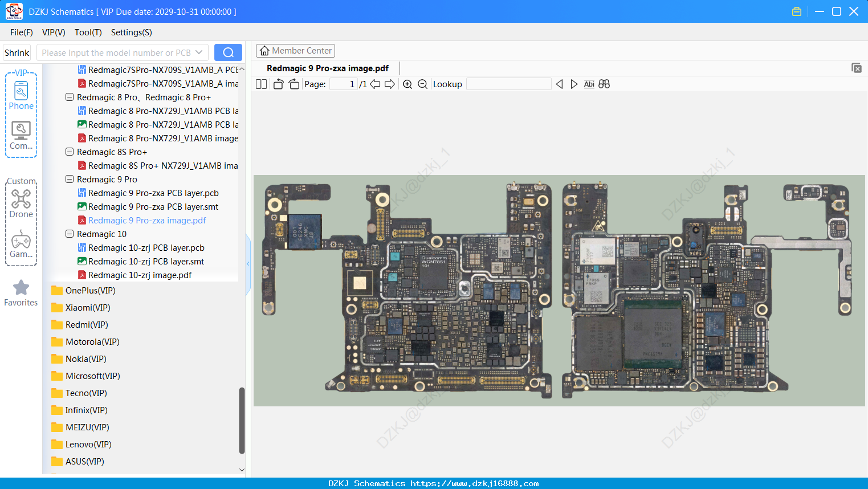Click the Member Center button

295,51
